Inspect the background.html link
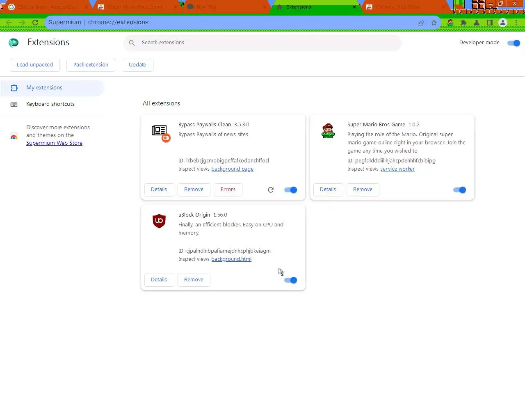 tap(231, 259)
